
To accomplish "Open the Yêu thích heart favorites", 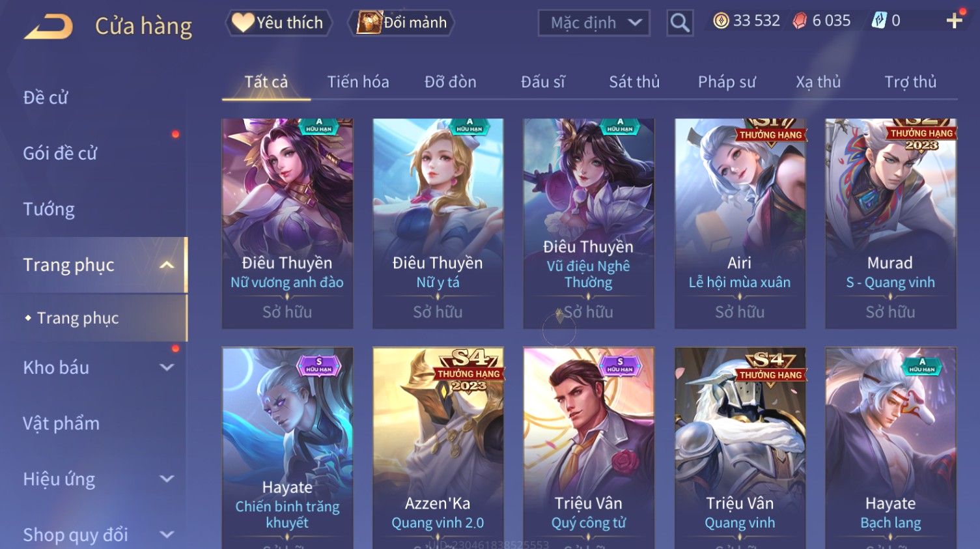I will tap(279, 23).
